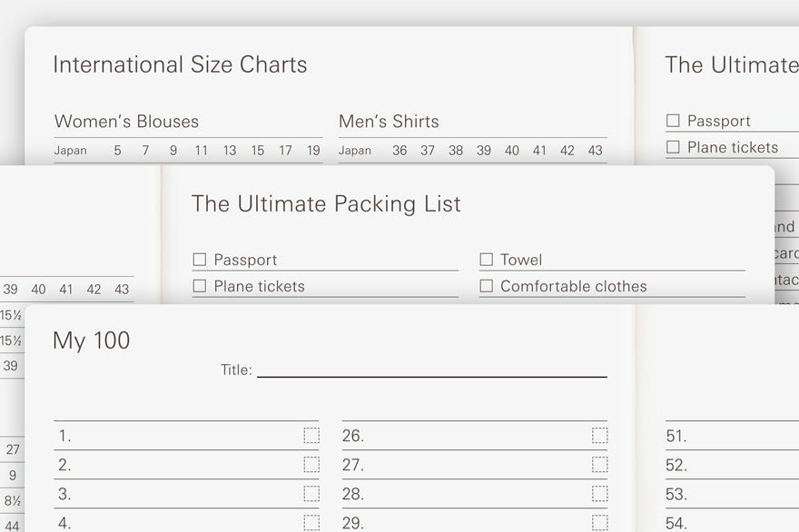Mark the dashed checkbox for item 28
The height and width of the screenshot is (532, 799).
click(600, 494)
